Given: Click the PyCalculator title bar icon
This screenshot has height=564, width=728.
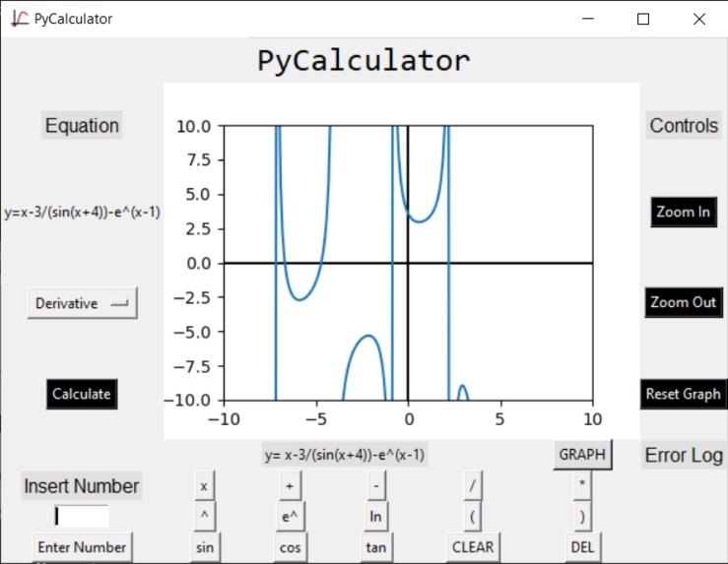Looking at the screenshot, I should 20,19.
